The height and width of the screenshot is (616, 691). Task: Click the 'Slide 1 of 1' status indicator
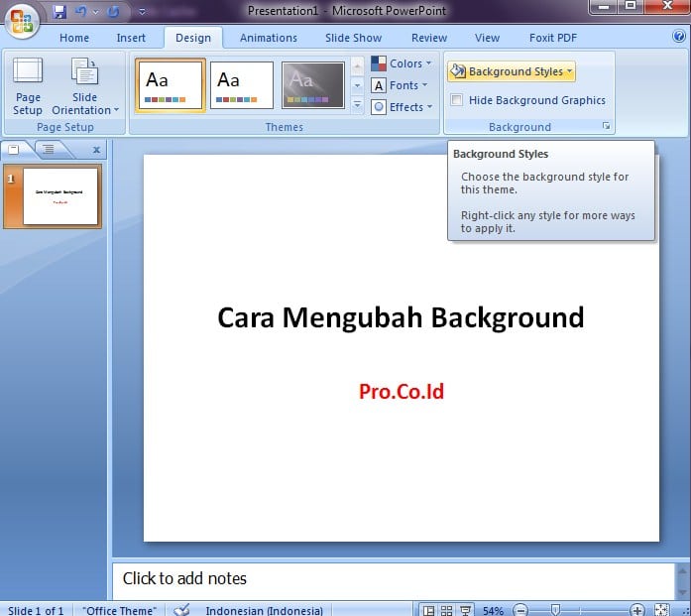36,610
